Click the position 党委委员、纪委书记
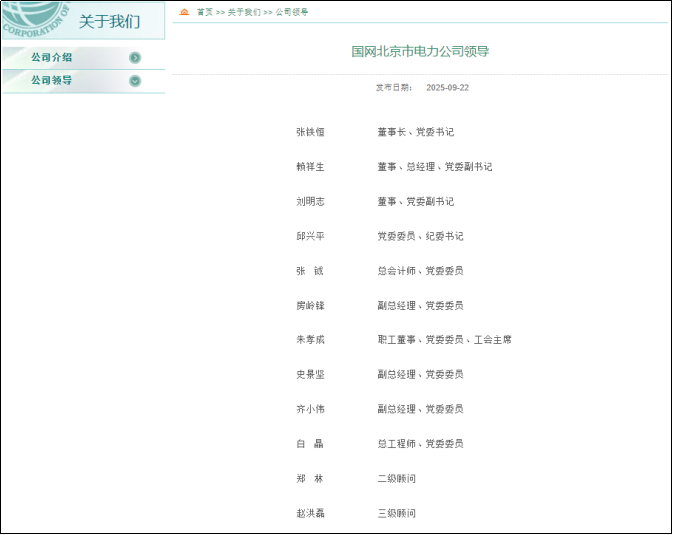Image resolution: width=673 pixels, height=535 pixels. [421, 236]
